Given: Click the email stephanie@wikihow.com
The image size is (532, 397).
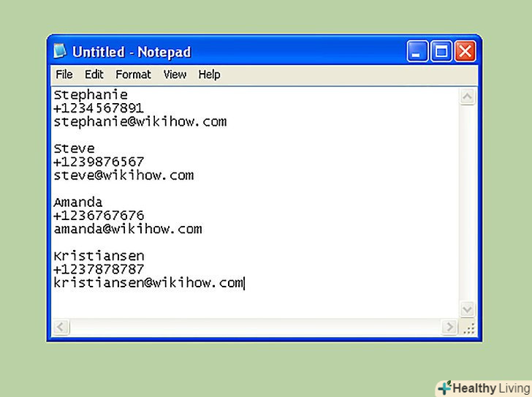Looking at the screenshot, I should coord(140,122).
